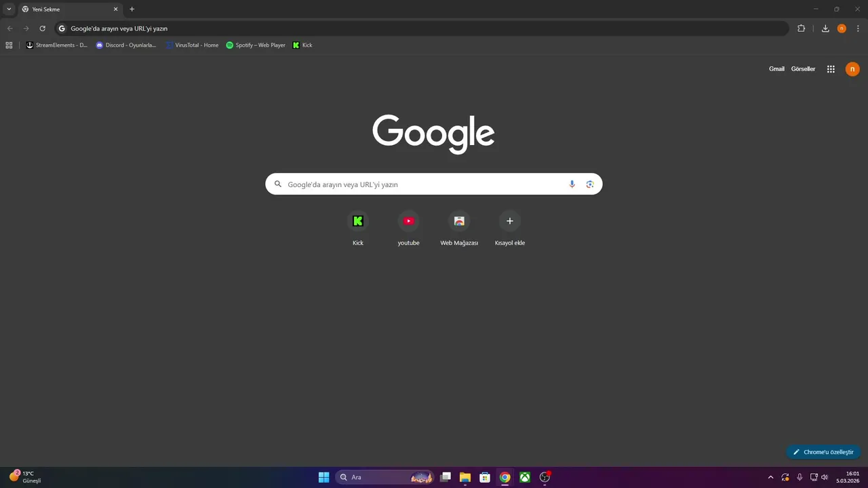Open the VirusTotal - Home bookmark
The image size is (868, 488).
192,45
